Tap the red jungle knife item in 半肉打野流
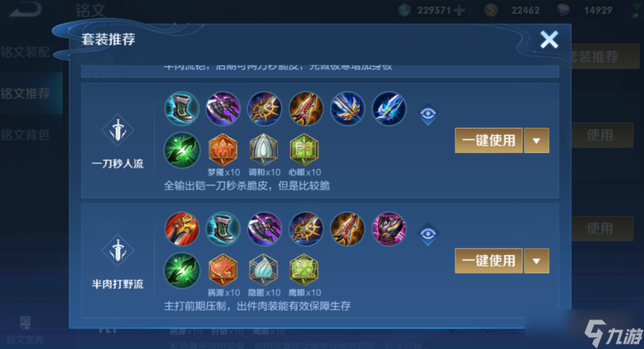 click(182, 229)
